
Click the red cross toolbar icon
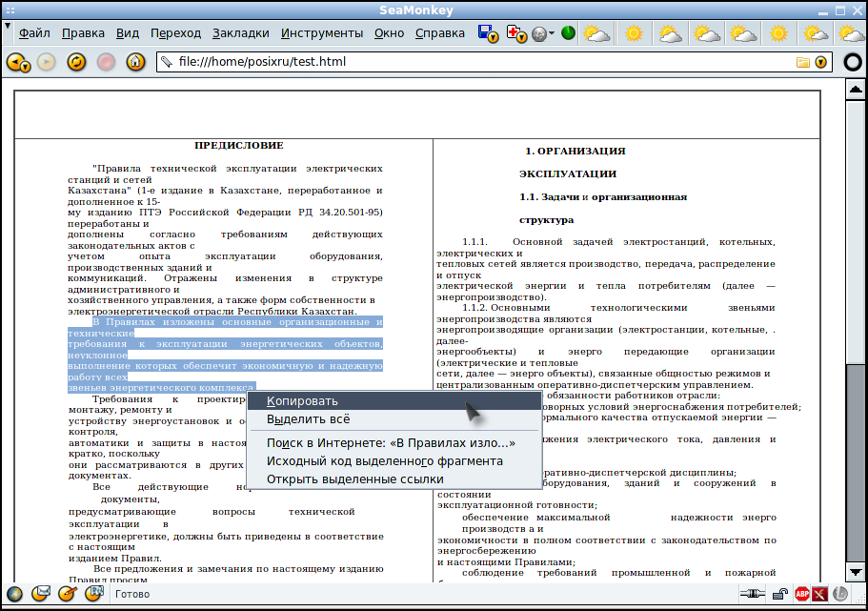[x=515, y=33]
